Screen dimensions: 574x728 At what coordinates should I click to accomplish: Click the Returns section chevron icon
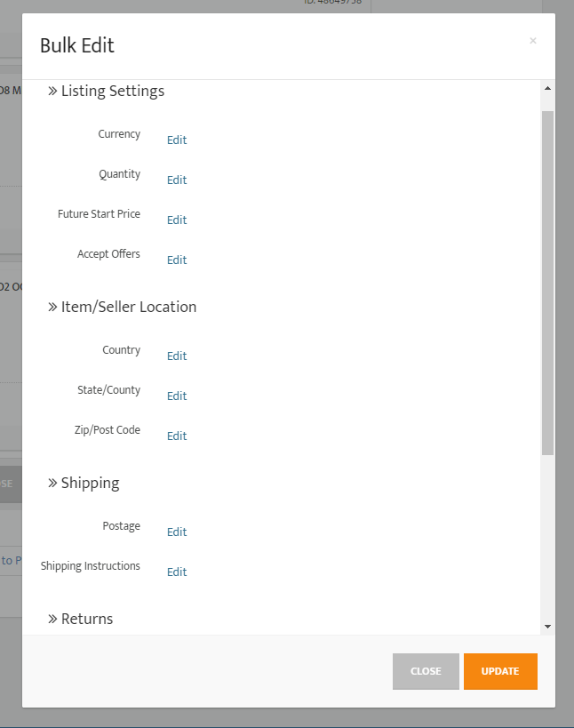(x=52, y=619)
